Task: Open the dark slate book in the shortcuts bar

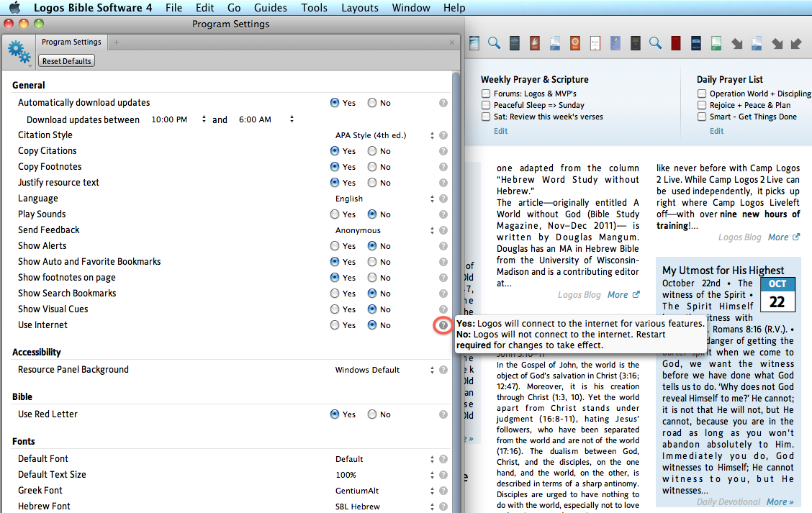Action: point(514,43)
